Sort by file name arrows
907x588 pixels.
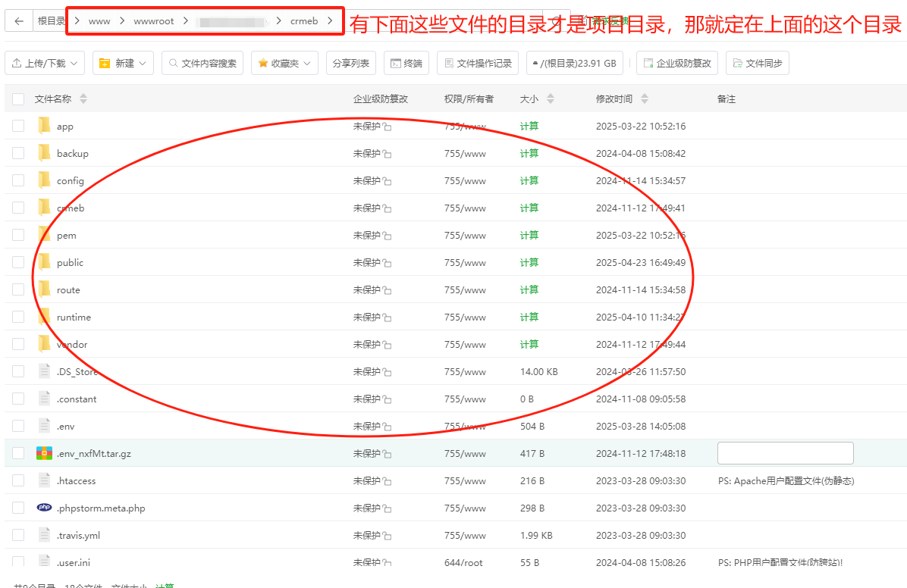[83, 99]
